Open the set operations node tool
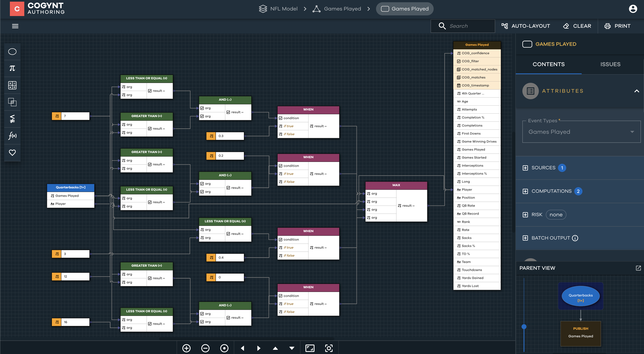The width and height of the screenshot is (644, 354). 12,102
